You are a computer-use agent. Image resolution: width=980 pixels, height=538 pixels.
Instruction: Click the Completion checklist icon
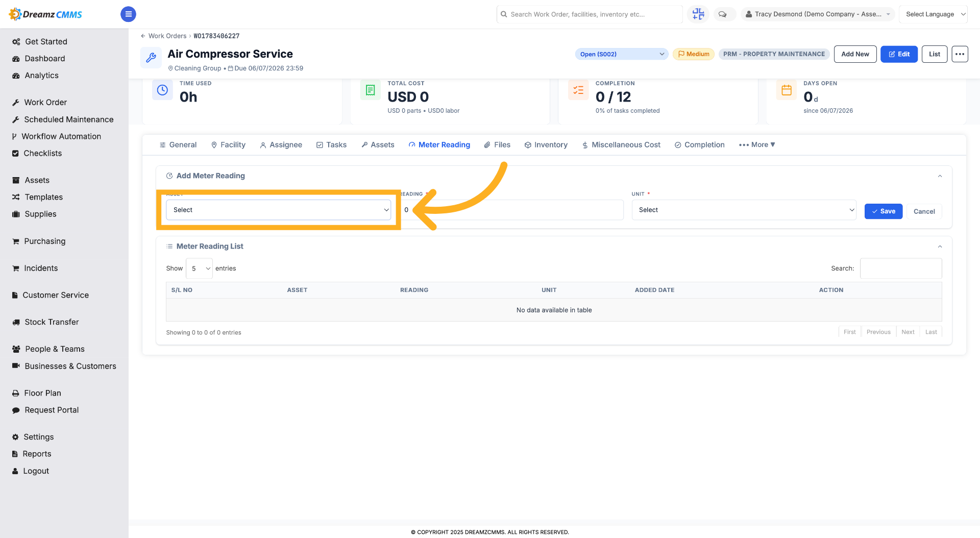coord(578,90)
